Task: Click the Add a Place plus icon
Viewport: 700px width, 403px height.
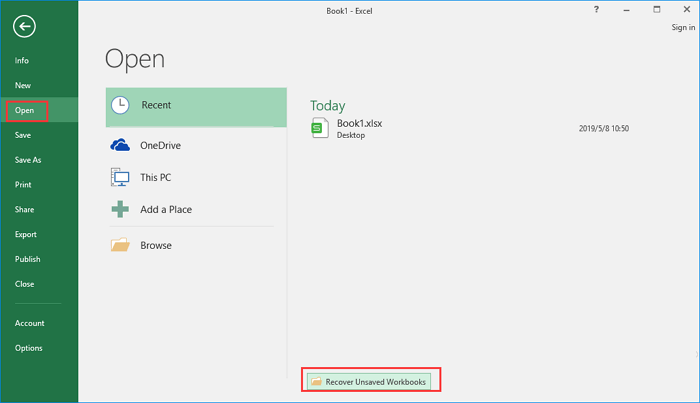Action: tap(121, 210)
